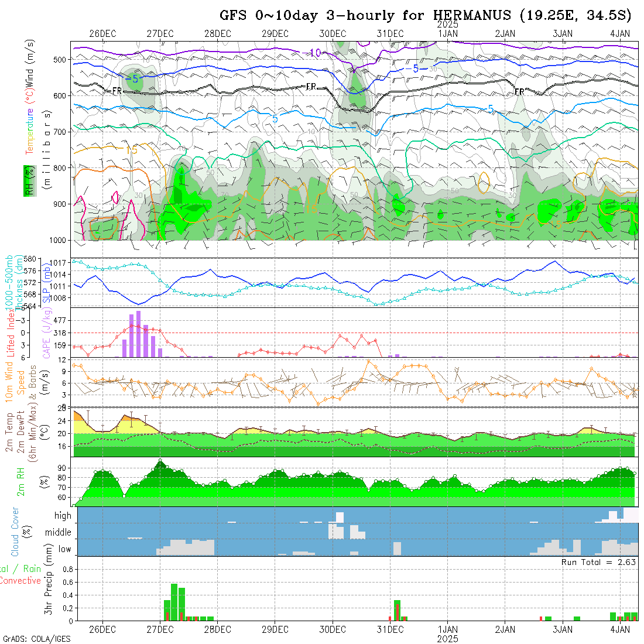Click the '2m Temp 2m DewPt' axis label
The width and height of the screenshot is (644, 644).
[x=15, y=432]
